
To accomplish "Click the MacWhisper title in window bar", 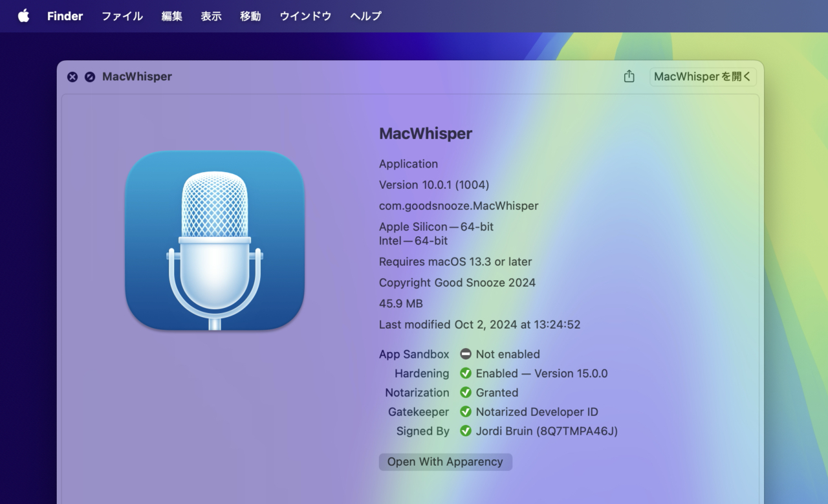I will pyautogui.click(x=137, y=76).
